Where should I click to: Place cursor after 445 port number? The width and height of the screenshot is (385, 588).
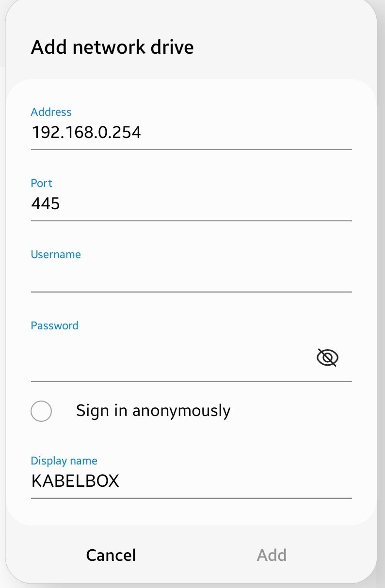[x=61, y=203]
